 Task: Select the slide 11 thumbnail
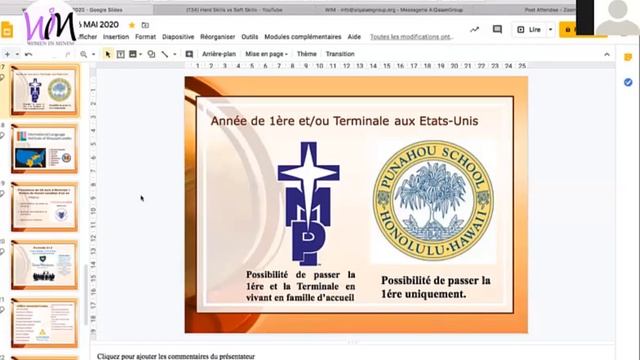click(44, 323)
